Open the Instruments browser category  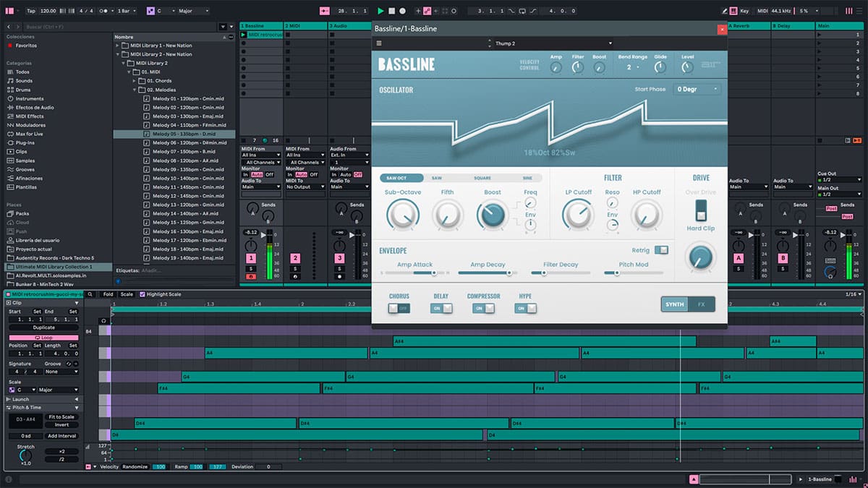(x=30, y=98)
